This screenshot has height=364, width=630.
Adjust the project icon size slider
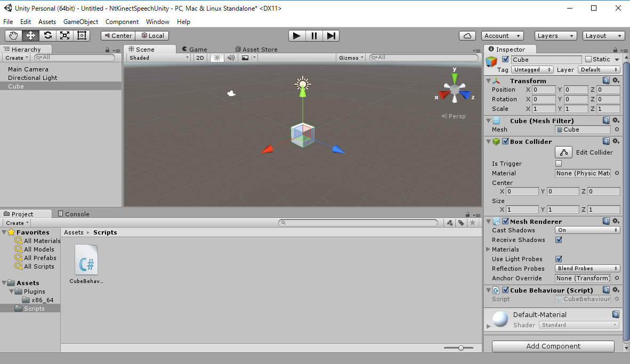(461, 347)
